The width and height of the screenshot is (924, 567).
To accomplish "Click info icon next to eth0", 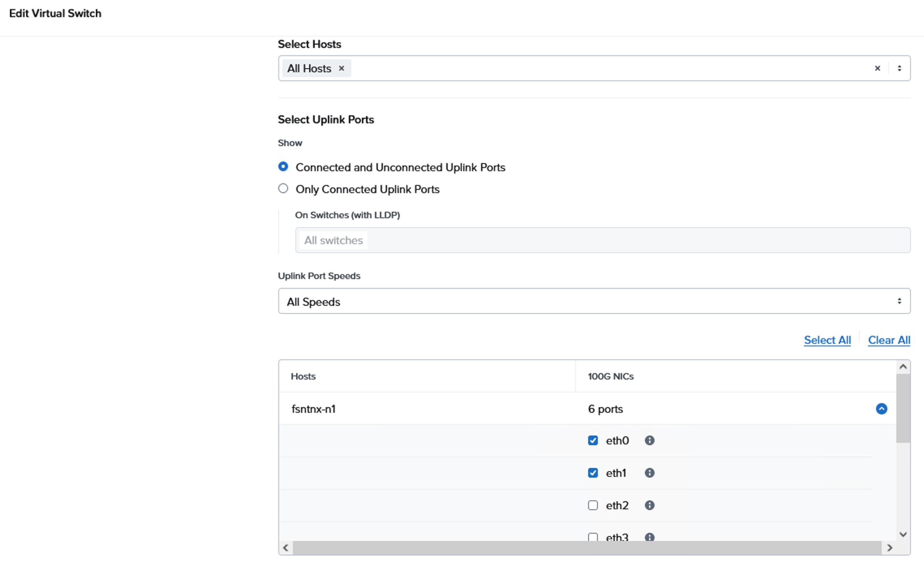I will (649, 440).
